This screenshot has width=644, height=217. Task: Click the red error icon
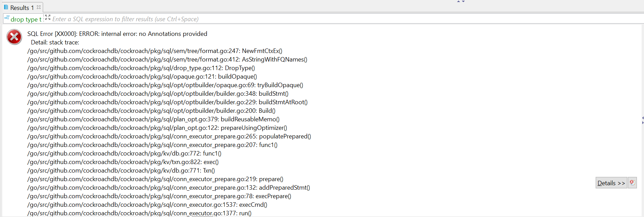tap(14, 37)
